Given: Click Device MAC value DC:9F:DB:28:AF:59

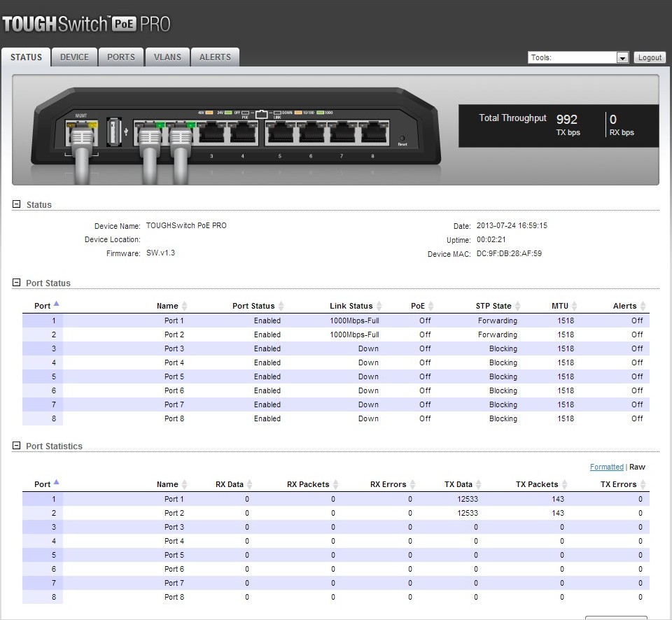Looking at the screenshot, I should pyautogui.click(x=509, y=253).
